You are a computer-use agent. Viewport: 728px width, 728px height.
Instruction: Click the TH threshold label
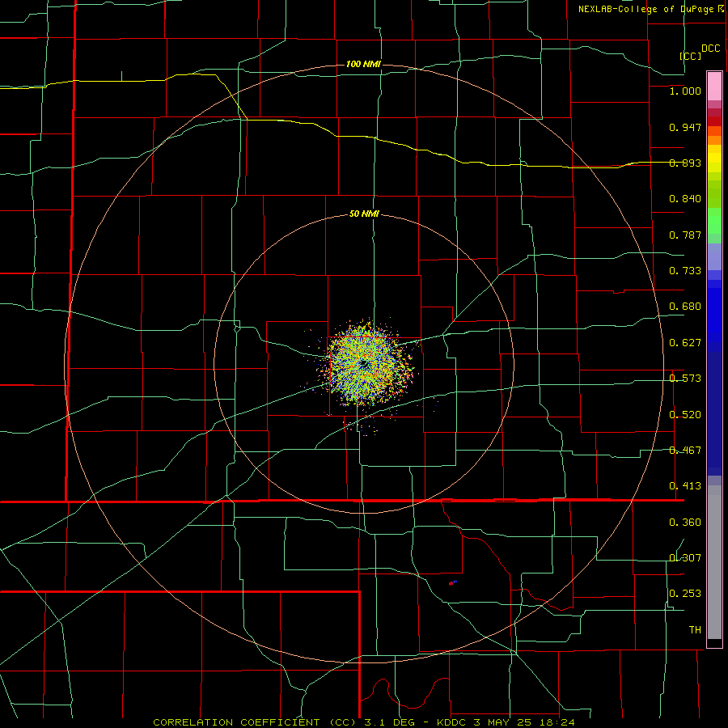coord(695,630)
